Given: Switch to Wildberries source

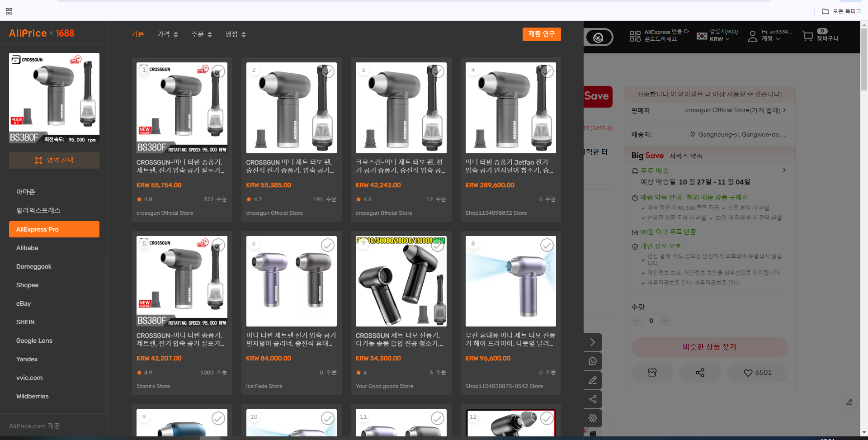Looking at the screenshot, I should point(54,396).
